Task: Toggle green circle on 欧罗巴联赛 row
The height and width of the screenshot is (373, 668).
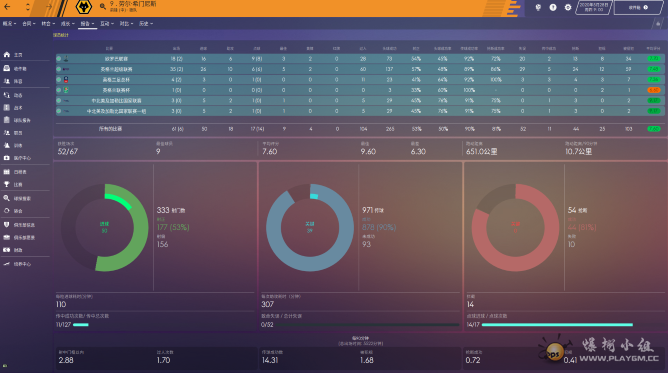Action: (x=59, y=58)
